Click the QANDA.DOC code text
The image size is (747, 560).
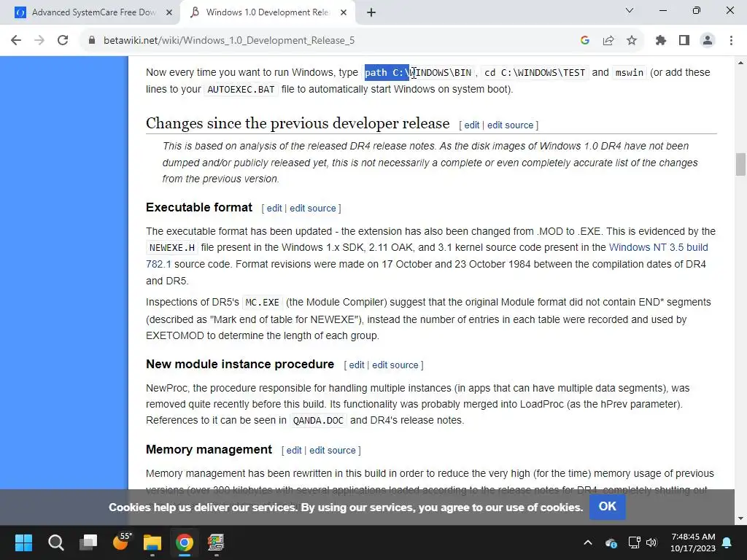[318, 421]
